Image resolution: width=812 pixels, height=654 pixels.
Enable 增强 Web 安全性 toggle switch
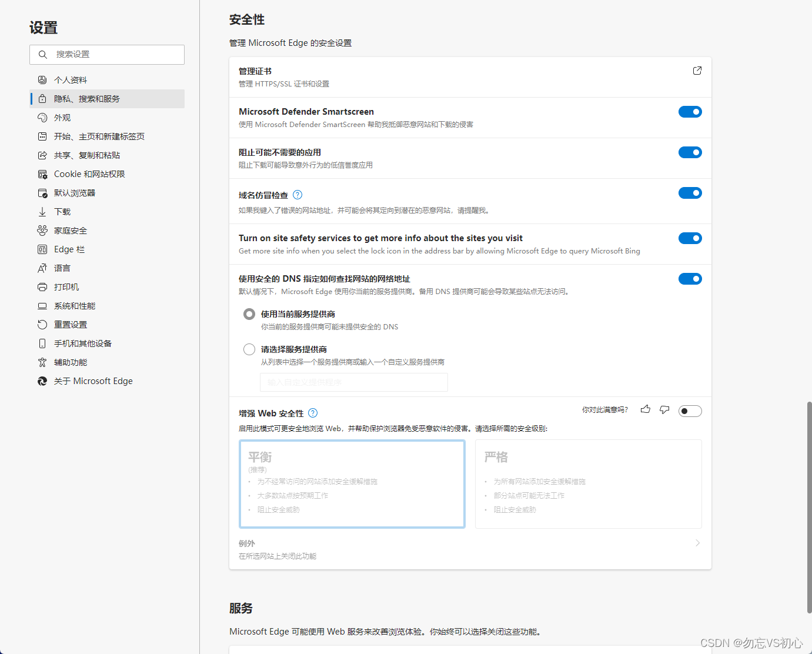690,411
